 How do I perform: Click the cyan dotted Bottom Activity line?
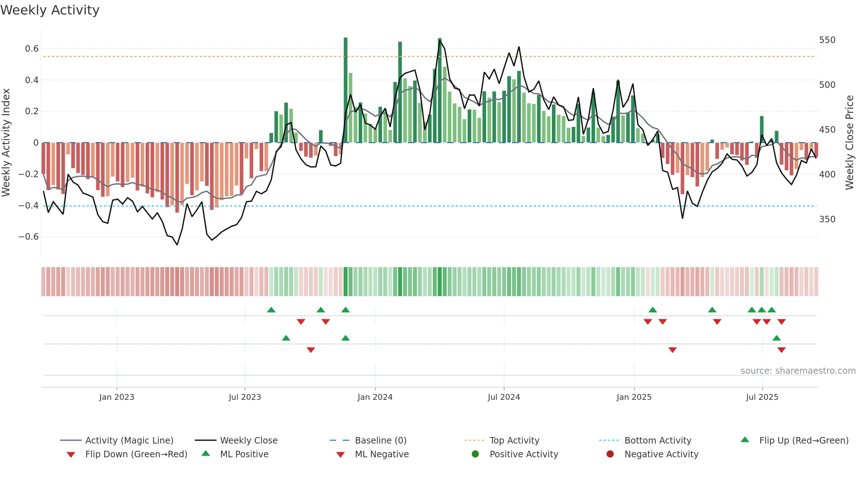430,206
